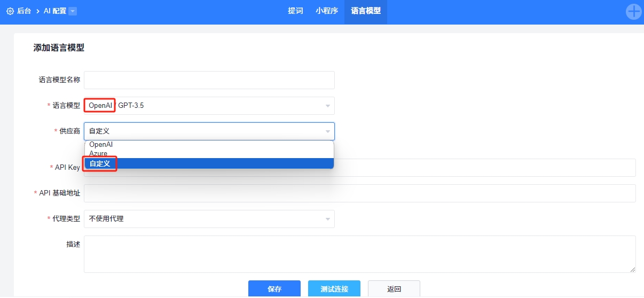Click the gear icon beside 后台
The height and width of the screenshot is (298, 644).
10,11
